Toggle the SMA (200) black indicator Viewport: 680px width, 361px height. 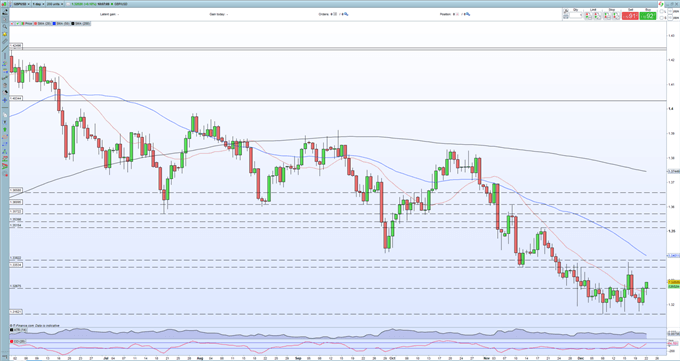tap(81, 23)
